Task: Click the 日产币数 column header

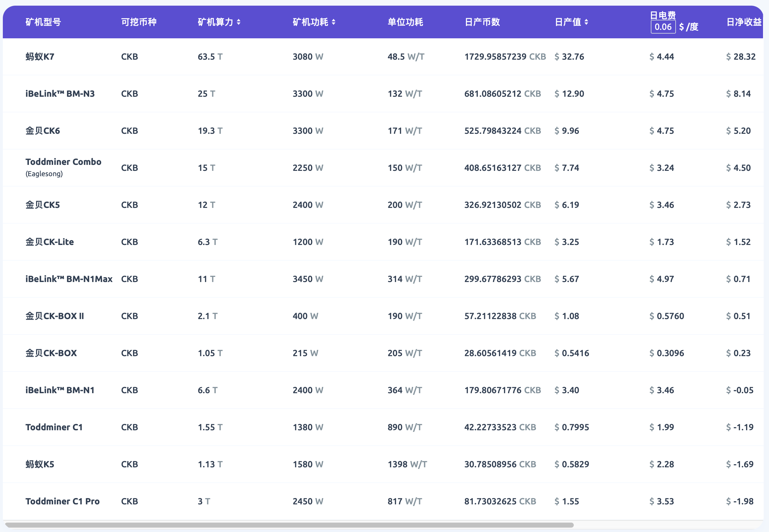Action: click(482, 22)
